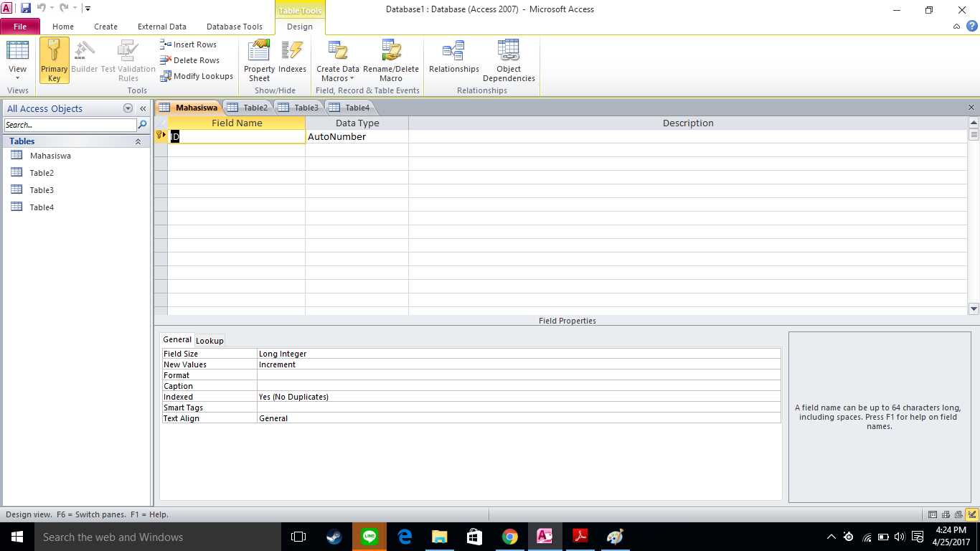Click the Description cell of the ID row
The image size is (980, 551).
pyautogui.click(x=688, y=136)
